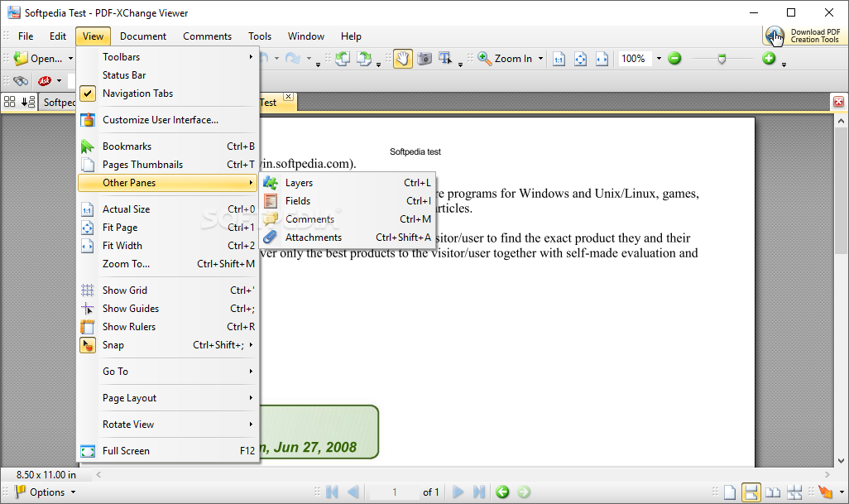Choose Full Screen option

coord(168,451)
